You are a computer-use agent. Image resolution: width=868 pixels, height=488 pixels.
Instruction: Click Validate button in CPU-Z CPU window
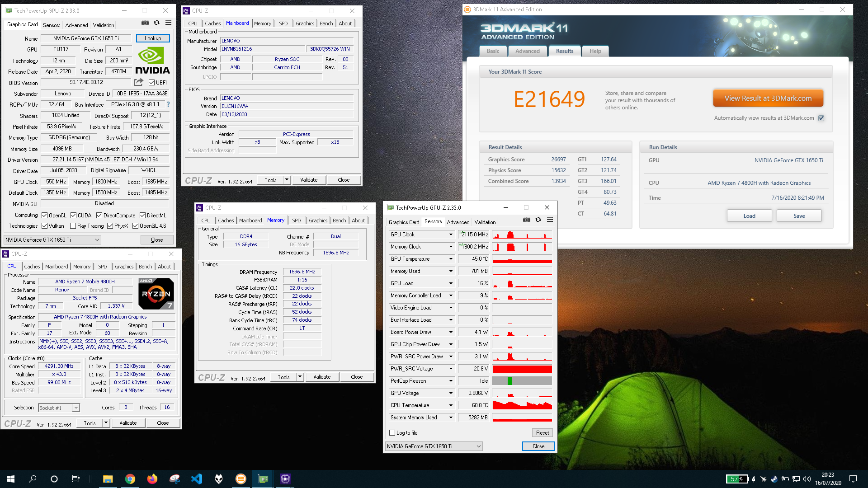click(128, 423)
